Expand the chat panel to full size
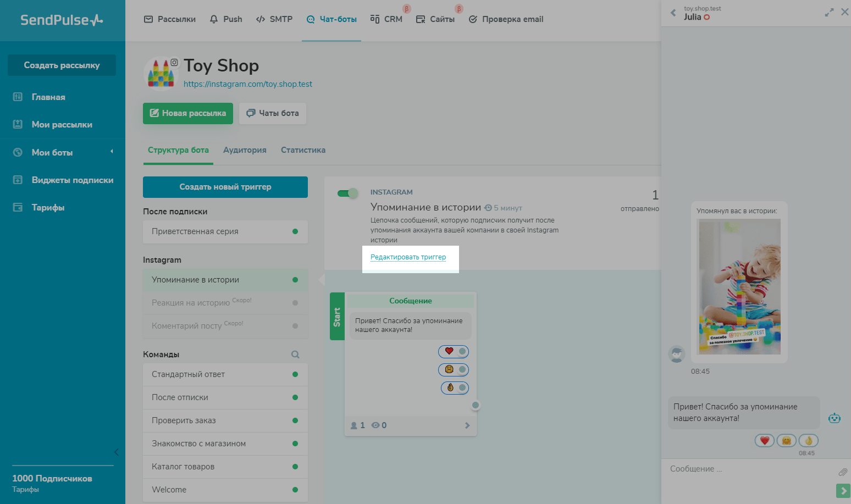The image size is (851, 504). [829, 13]
